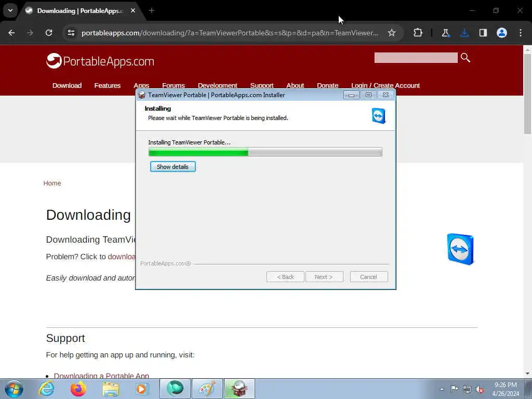
Task: Show hidden system tray icons
Action: (442, 389)
